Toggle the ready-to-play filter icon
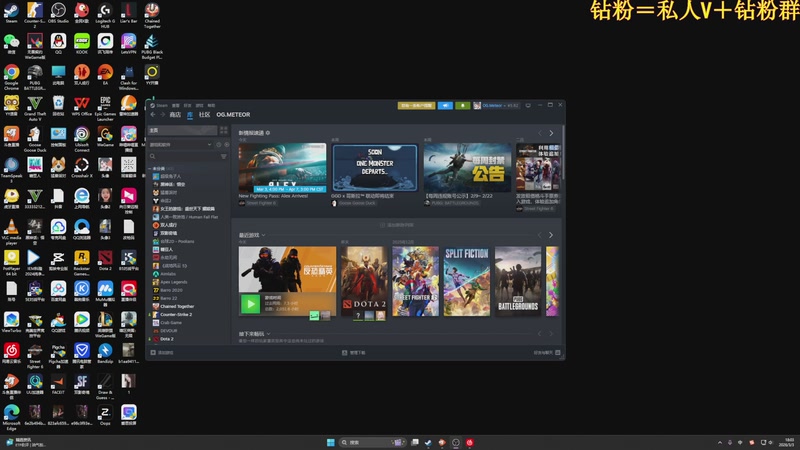 tap(227, 144)
